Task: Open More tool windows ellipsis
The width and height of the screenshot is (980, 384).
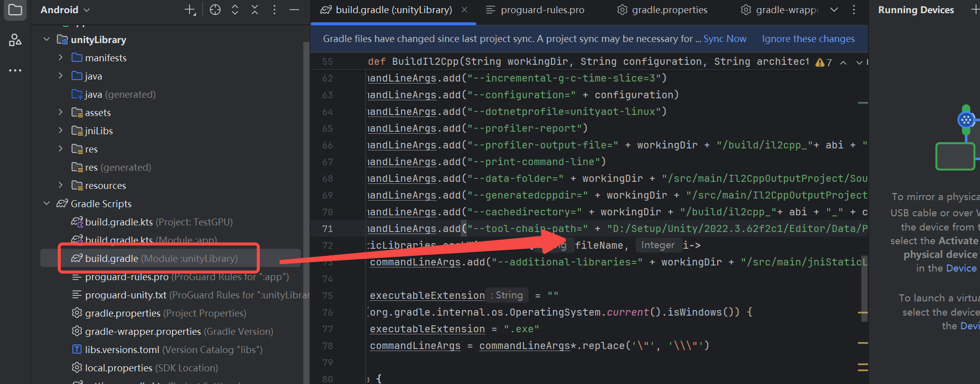Action: coord(15,70)
